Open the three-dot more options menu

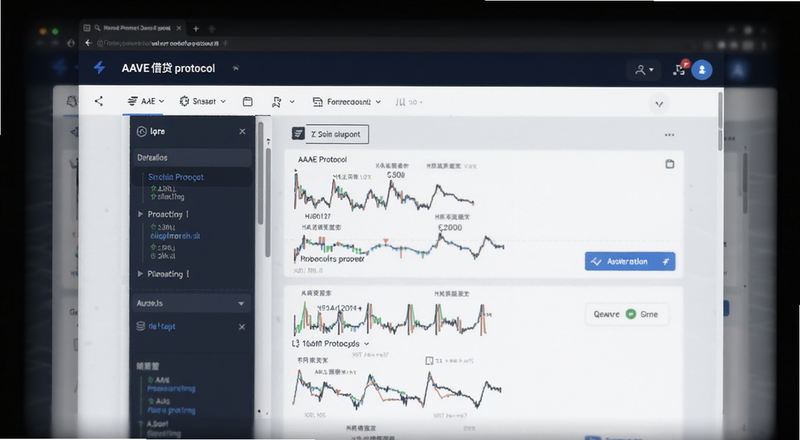(x=669, y=135)
